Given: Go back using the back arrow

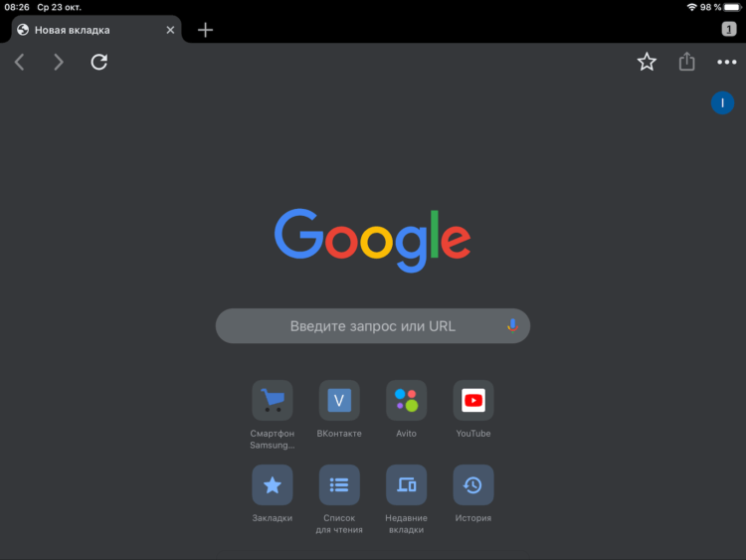Looking at the screenshot, I should [x=20, y=62].
